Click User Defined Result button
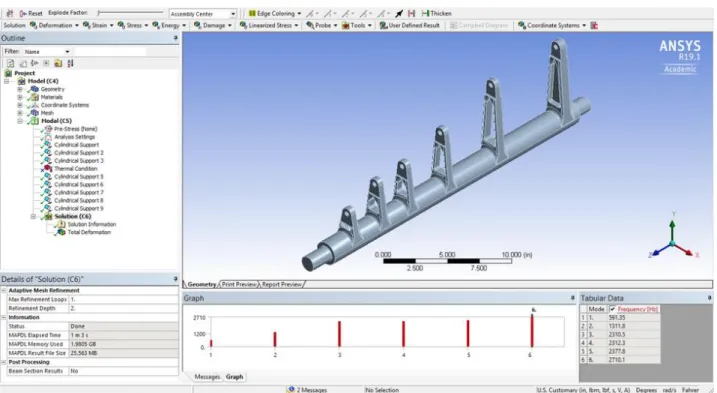Image resolution: width=717 pixels, height=393 pixels. pyautogui.click(x=409, y=25)
